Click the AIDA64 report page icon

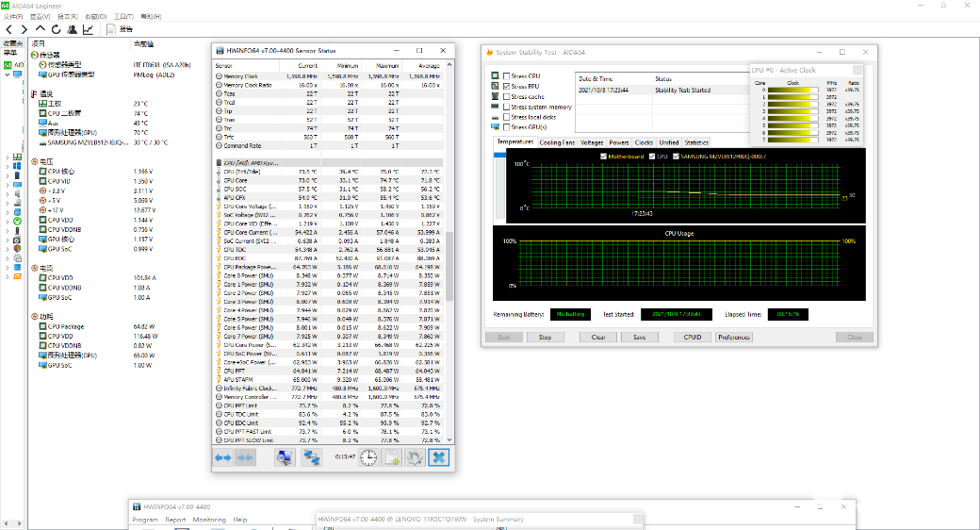(x=110, y=29)
